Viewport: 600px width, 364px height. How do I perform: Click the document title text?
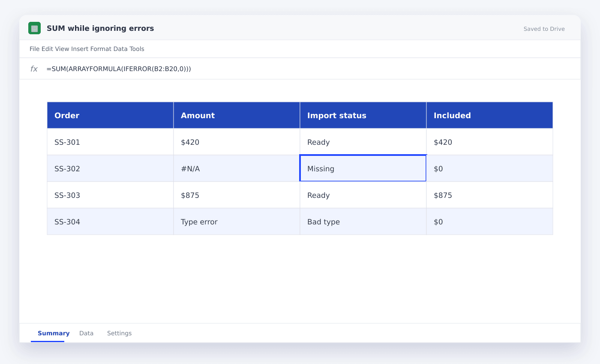(100, 28)
